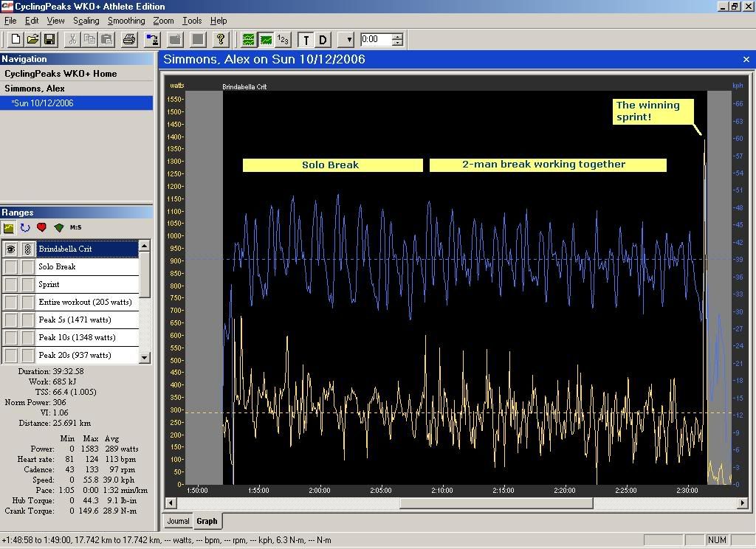The height and width of the screenshot is (549, 756).
Task: Select the Sprint range row
Action: pyautogui.click(x=87, y=284)
